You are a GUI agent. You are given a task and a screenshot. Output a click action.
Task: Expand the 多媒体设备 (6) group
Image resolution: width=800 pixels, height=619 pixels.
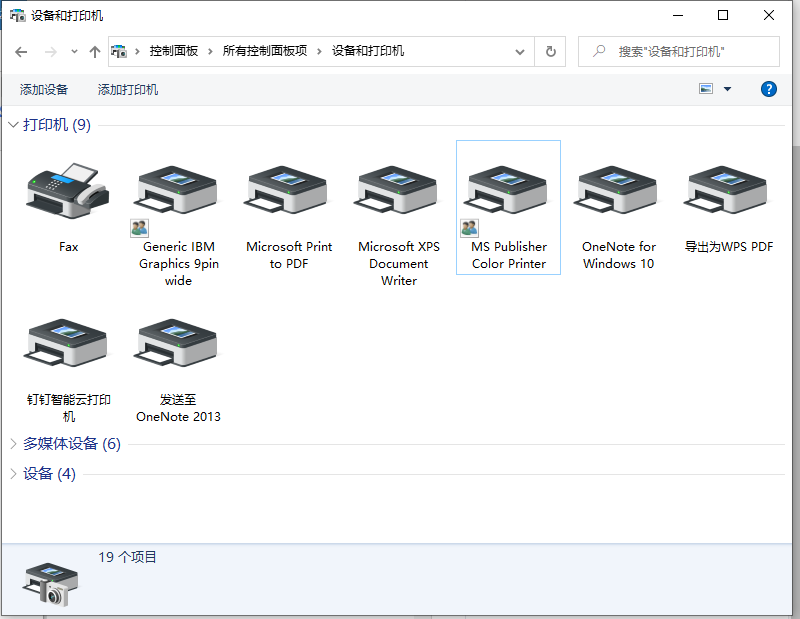(x=14, y=443)
